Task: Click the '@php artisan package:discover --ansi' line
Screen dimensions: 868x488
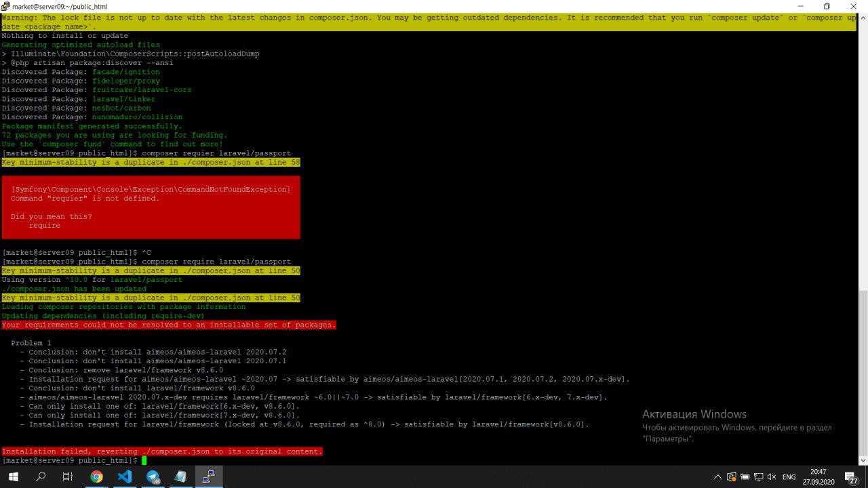Action: point(87,63)
